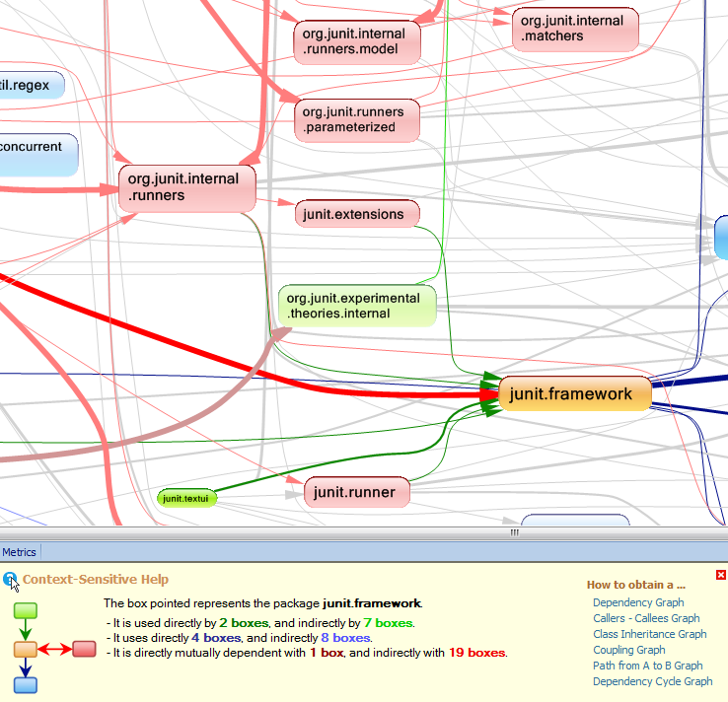Open the Coupling Graph help link

(x=629, y=650)
